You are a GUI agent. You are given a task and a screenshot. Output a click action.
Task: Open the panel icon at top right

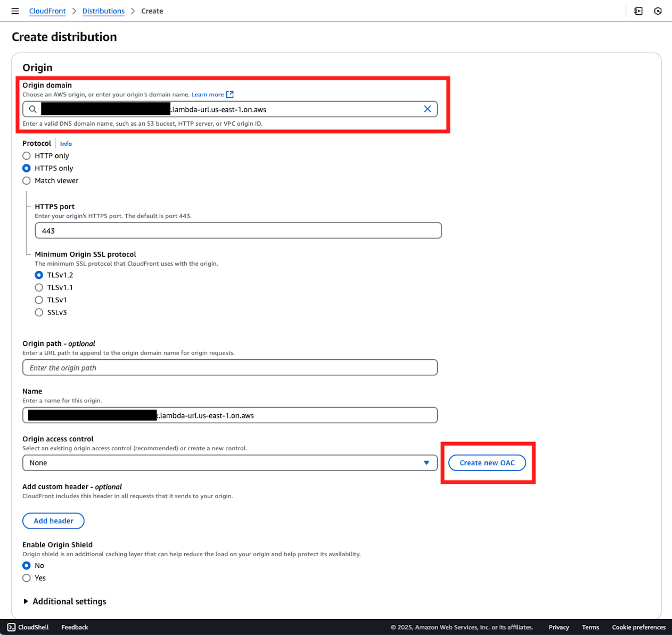click(638, 11)
